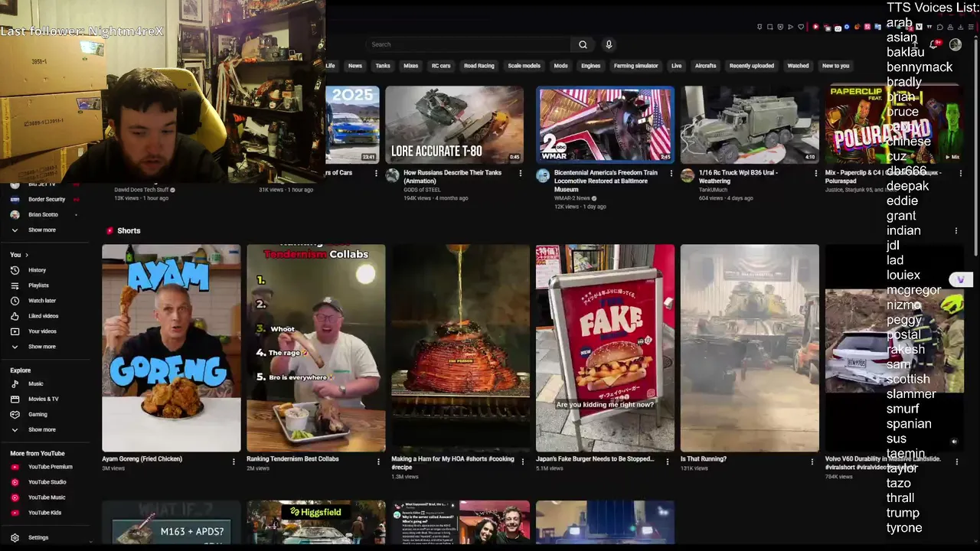Open Dawid Does Tech Stuff channel link

click(142, 190)
